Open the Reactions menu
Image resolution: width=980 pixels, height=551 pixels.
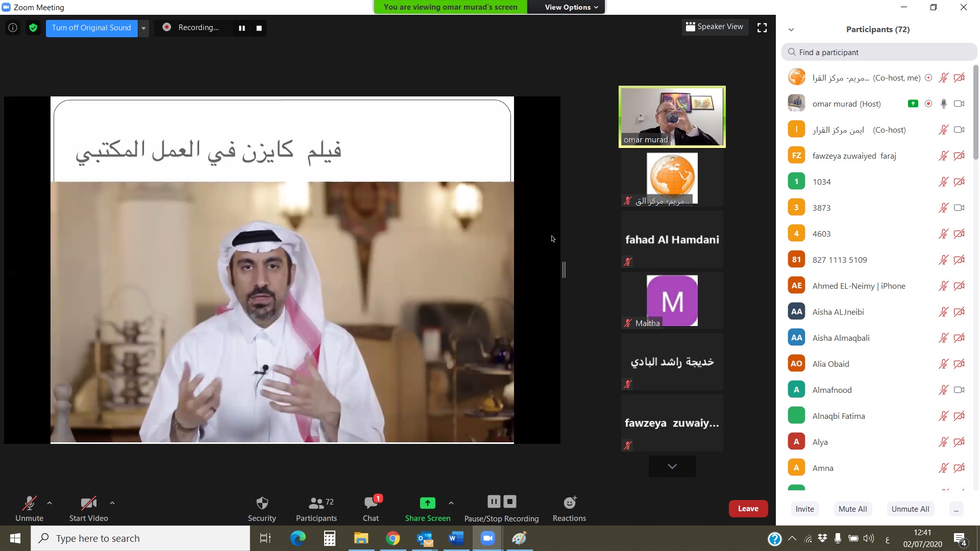[569, 509]
